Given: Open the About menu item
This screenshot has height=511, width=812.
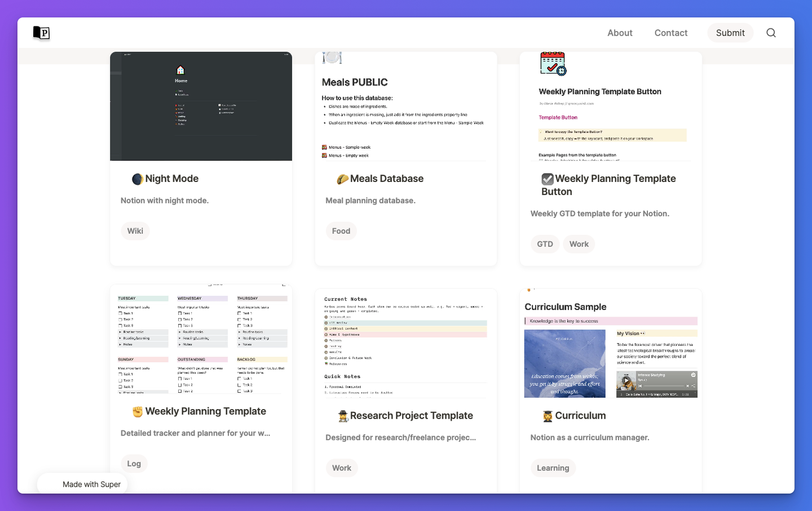Looking at the screenshot, I should pyautogui.click(x=620, y=33).
